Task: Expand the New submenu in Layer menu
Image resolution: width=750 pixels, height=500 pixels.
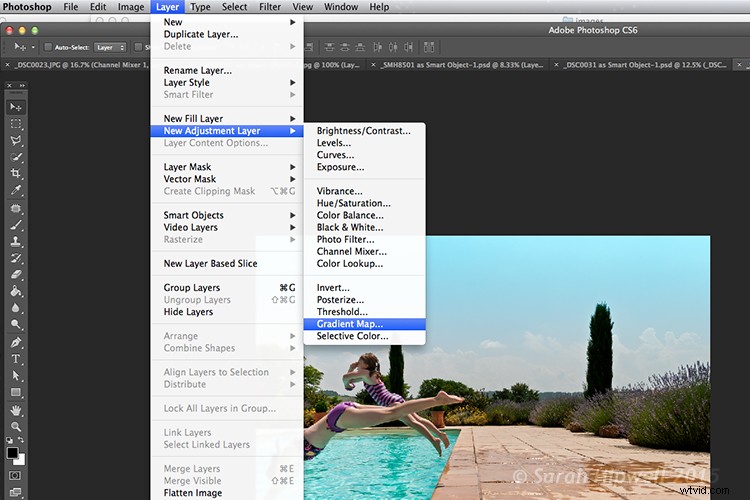Action: coord(227,22)
